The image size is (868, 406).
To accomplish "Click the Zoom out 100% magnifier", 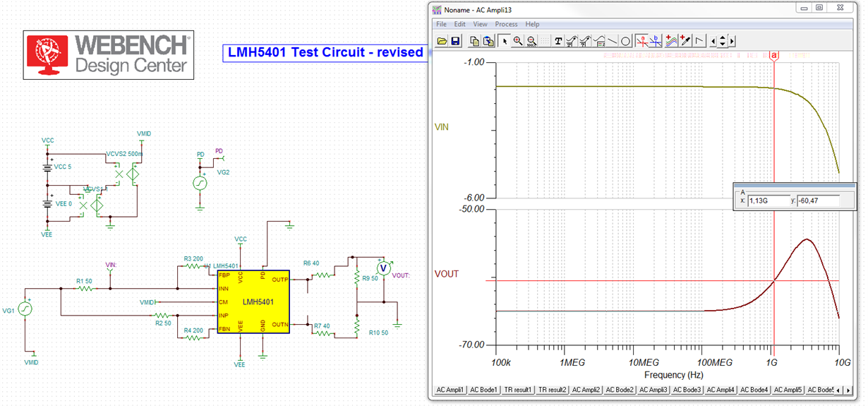I will (x=531, y=41).
